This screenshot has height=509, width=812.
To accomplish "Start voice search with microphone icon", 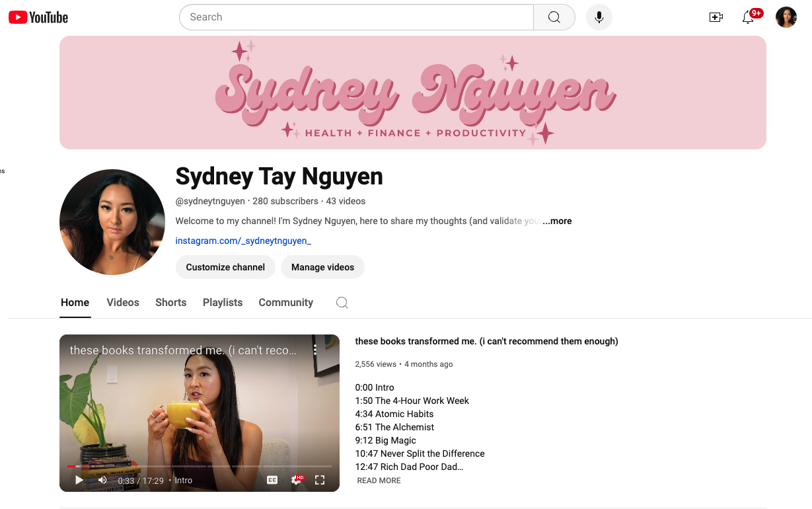I will coord(599,17).
